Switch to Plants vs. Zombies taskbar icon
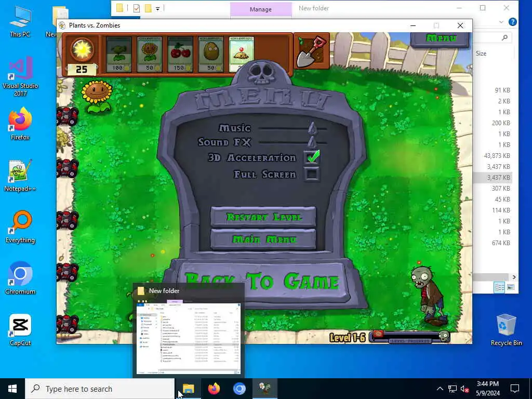 click(x=264, y=389)
